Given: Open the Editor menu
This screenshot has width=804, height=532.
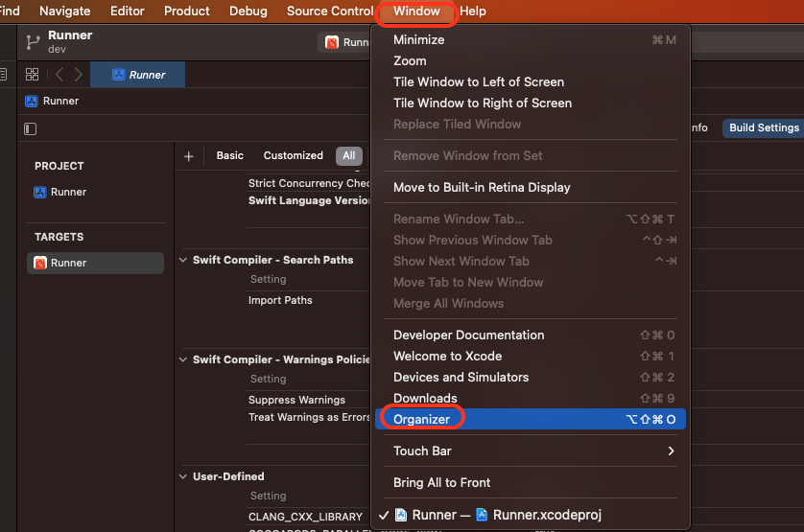Looking at the screenshot, I should point(128,12).
